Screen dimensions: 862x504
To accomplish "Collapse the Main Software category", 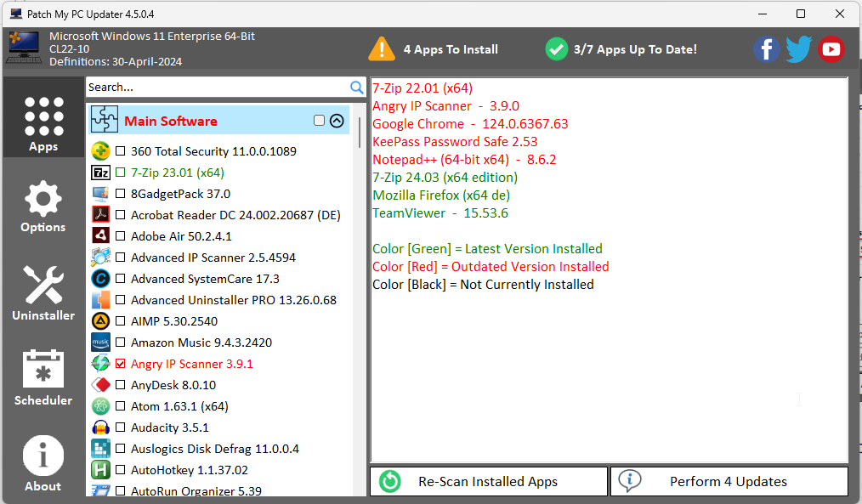I will click(x=337, y=121).
